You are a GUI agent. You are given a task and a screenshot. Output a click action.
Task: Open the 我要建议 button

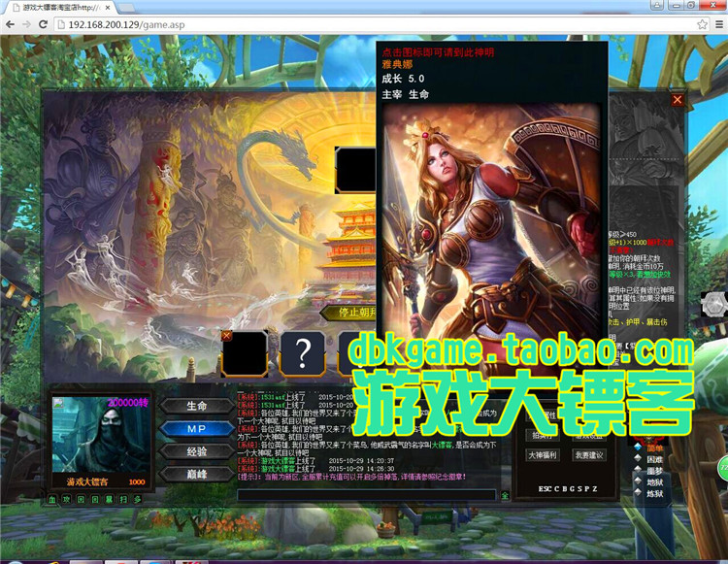point(589,455)
